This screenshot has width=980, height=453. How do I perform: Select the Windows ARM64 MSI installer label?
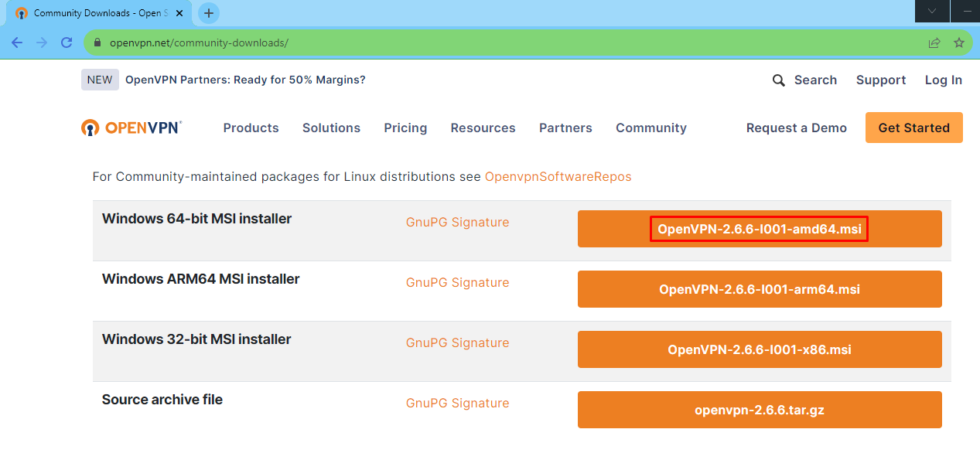200,279
